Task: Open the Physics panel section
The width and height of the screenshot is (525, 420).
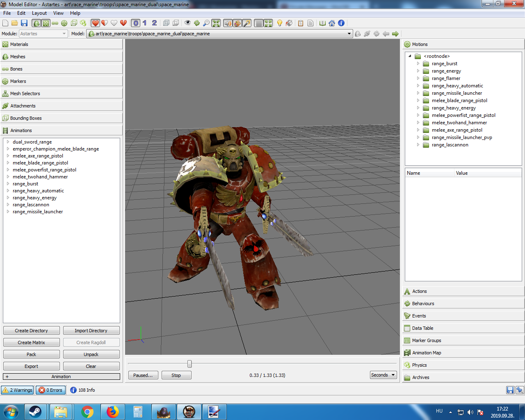Action: [x=463, y=365]
